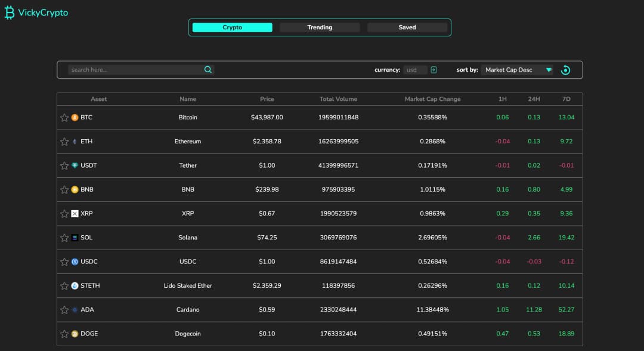Click the Total Volume column header
This screenshot has height=351, width=644.
339,99
